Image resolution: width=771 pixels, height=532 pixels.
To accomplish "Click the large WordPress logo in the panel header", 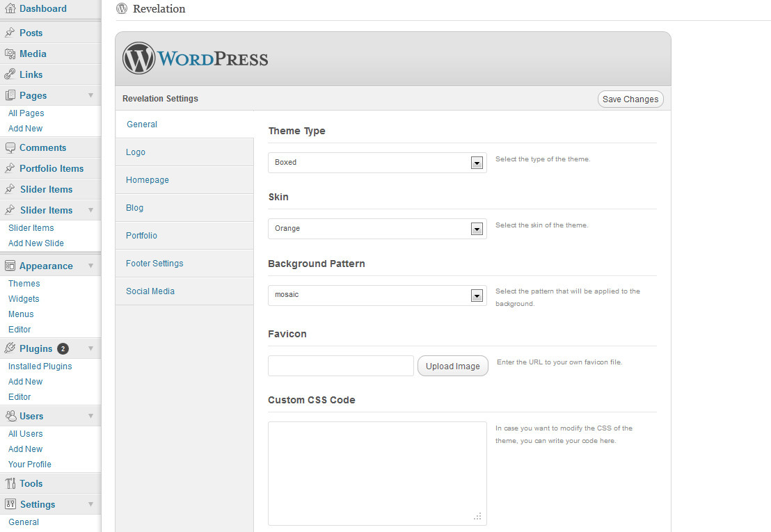I will 196,58.
